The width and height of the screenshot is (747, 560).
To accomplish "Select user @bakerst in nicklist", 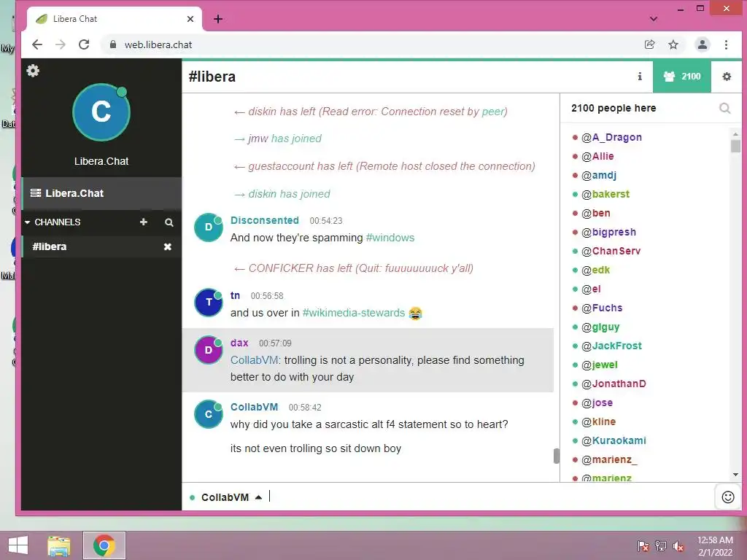I will (x=605, y=194).
